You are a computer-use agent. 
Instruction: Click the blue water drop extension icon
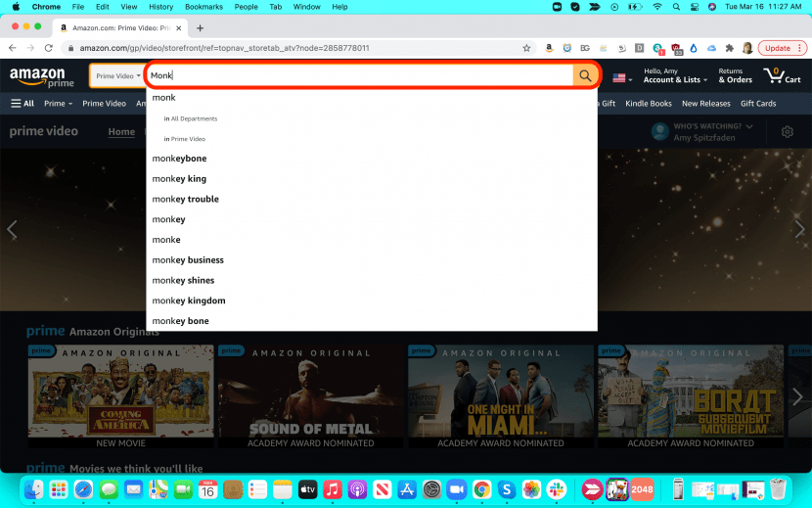click(694, 48)
